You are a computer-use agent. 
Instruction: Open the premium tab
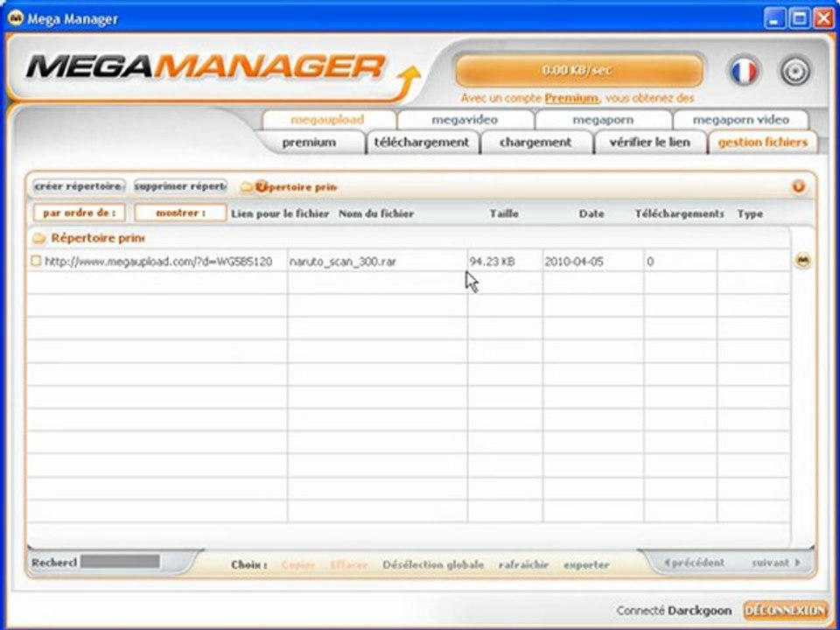coord(309,143)
